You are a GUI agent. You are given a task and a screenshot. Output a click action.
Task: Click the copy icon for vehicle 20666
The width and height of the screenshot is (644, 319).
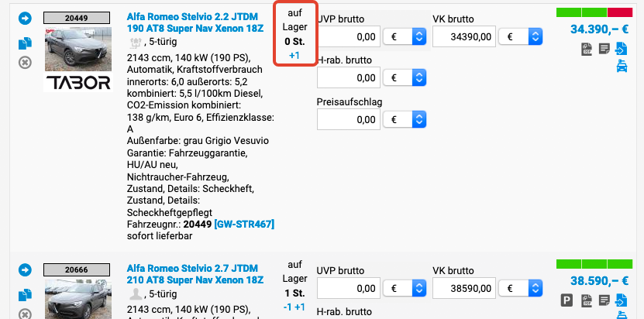click(x=24, y=294)
